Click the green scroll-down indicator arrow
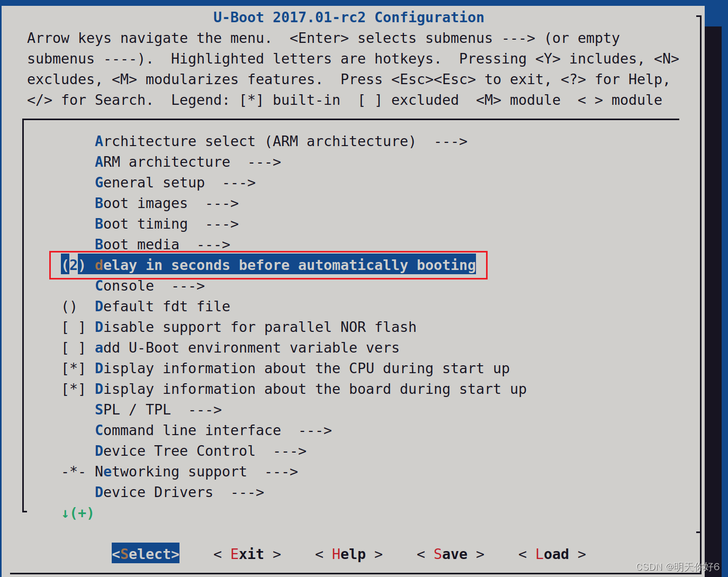The height and width of the screenshot is (577, 728). (65, 513)
